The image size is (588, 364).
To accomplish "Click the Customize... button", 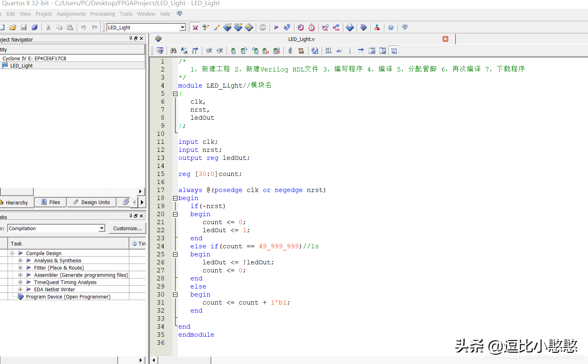I will coord(127,228).
